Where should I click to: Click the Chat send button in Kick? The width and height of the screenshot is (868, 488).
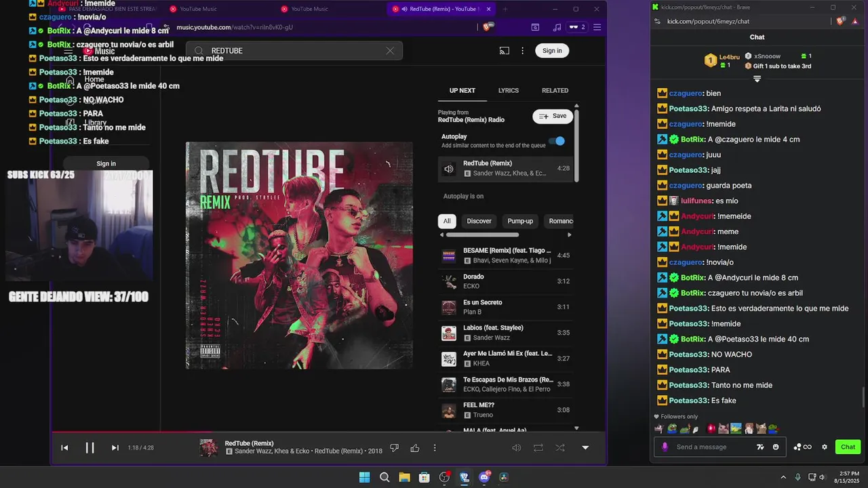[x=848, y=447]
